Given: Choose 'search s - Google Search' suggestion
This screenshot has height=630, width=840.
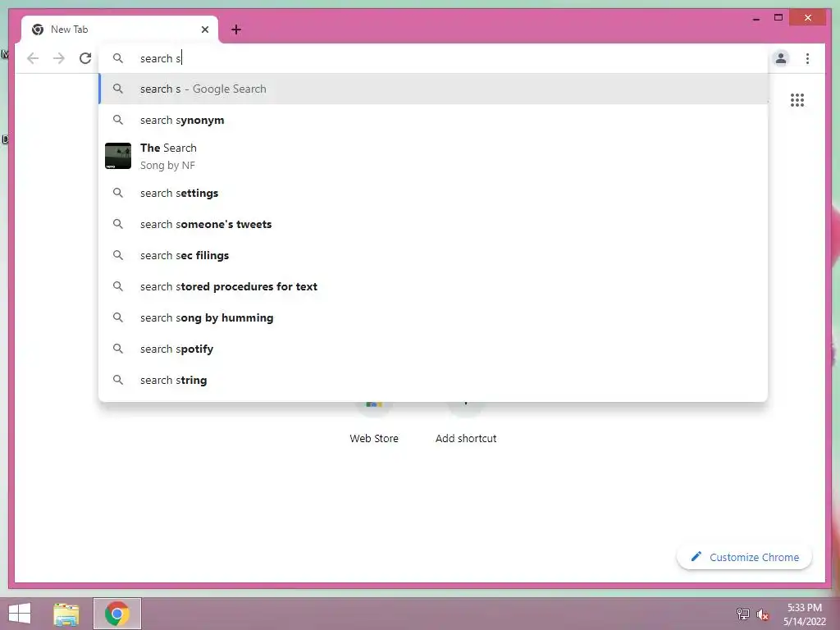Looking at the screenshot, I should coord(433,89).
